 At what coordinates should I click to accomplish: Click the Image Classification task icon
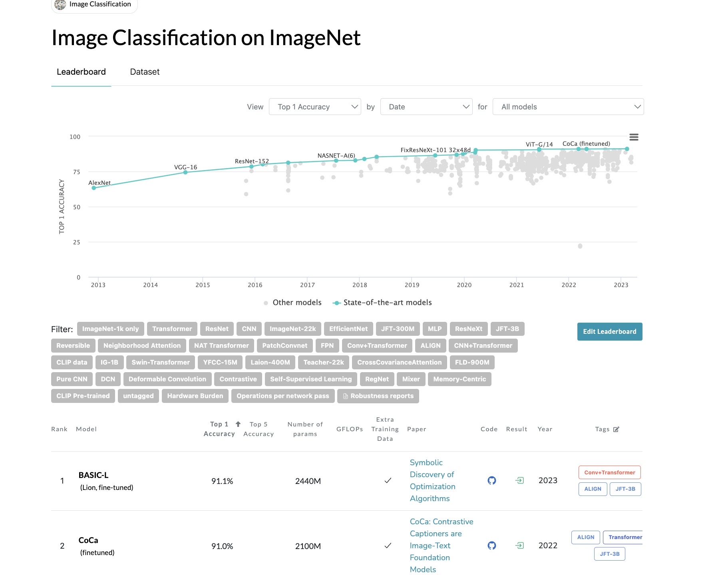tap(60, 4)
